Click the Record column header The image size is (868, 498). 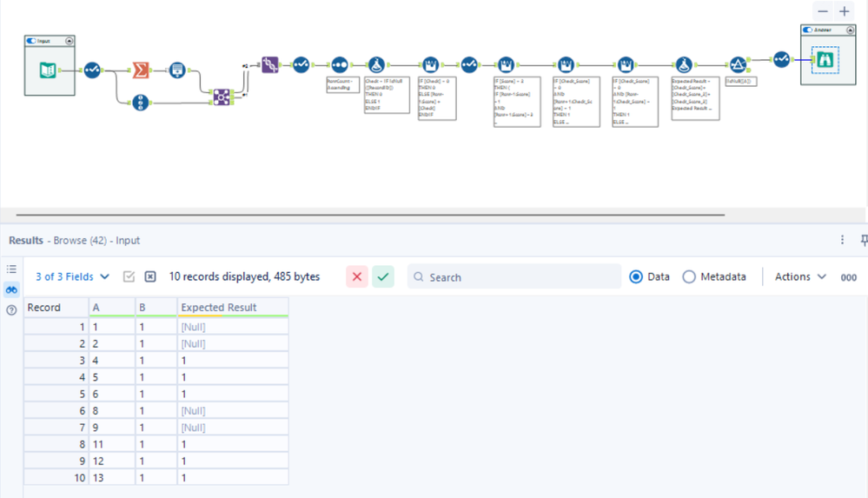pos(56,308)
